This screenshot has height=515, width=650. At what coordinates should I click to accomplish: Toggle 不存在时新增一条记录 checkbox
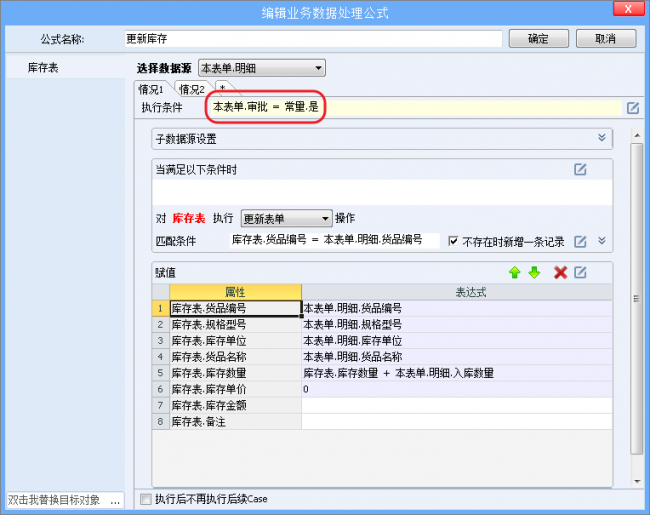pyautogui.click(x=454, y=241)
